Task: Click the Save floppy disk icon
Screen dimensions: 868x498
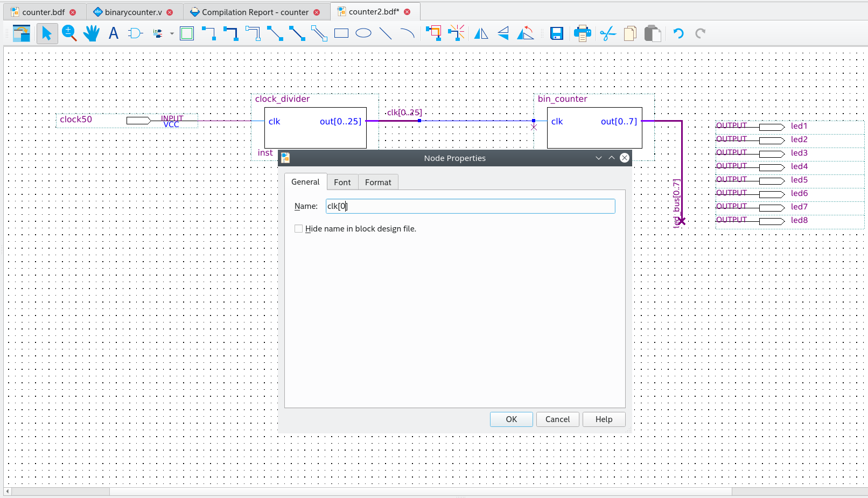Action: click(x=557, y=33)
